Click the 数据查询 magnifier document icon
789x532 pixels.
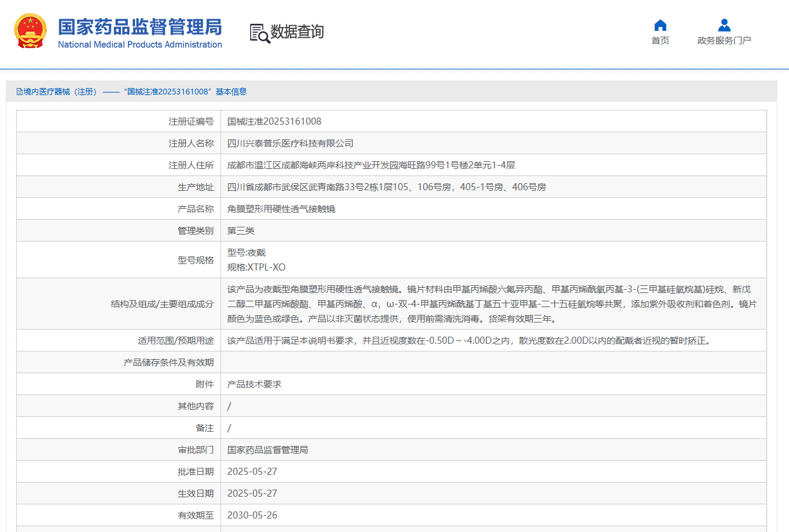260,33
